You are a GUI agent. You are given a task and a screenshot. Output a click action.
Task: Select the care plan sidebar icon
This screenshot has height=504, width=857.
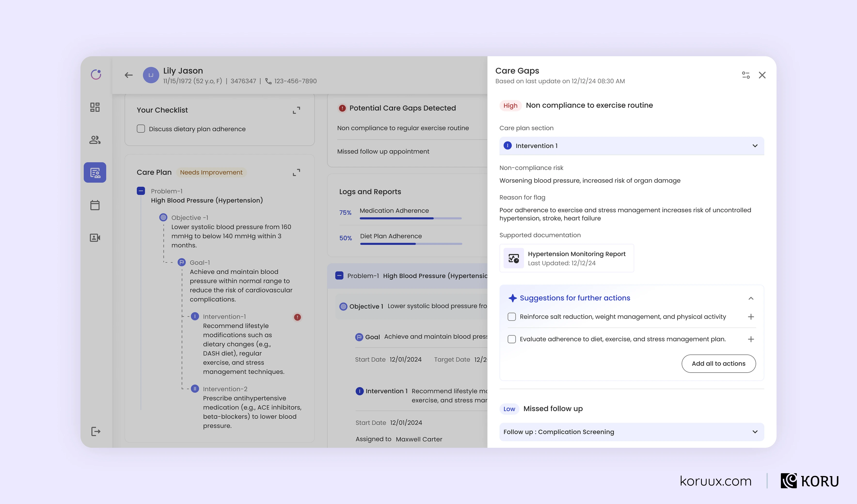pyautogui.click(x=95, y=173)
